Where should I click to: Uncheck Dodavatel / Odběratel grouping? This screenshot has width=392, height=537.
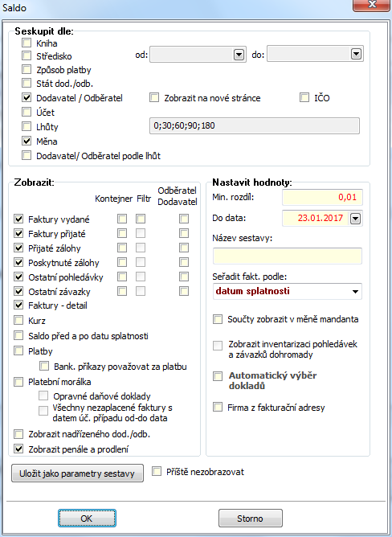pos(27,97)
